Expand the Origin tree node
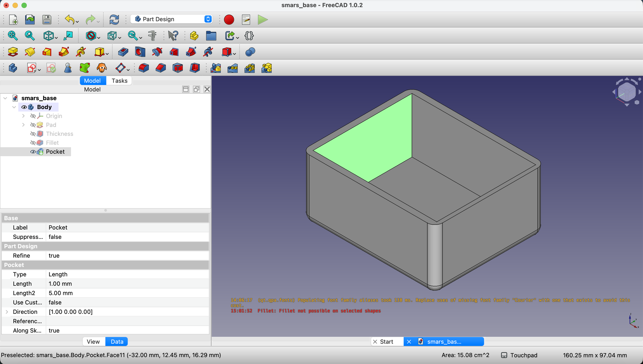This screenshot has height=364, width=643. coord(23,116)
